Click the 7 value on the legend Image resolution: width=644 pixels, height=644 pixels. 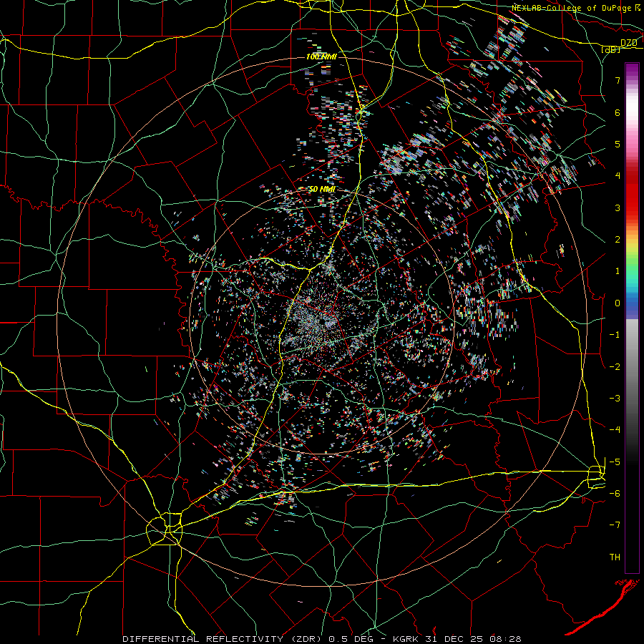point(618,80)
